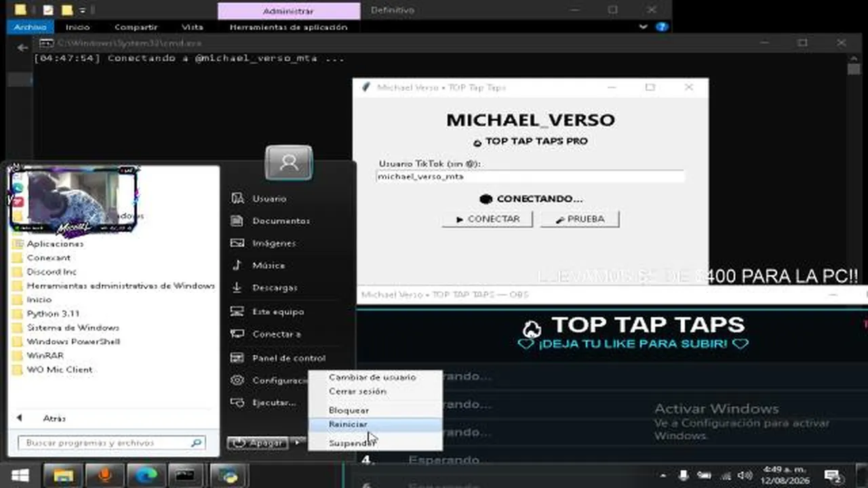Open the notification center icon
Viewport: 868px width, 488px height.
point(833,476)
